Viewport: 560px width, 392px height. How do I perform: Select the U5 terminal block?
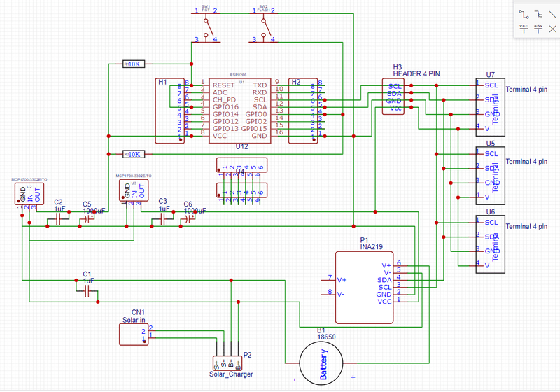(x=491, y=176)
